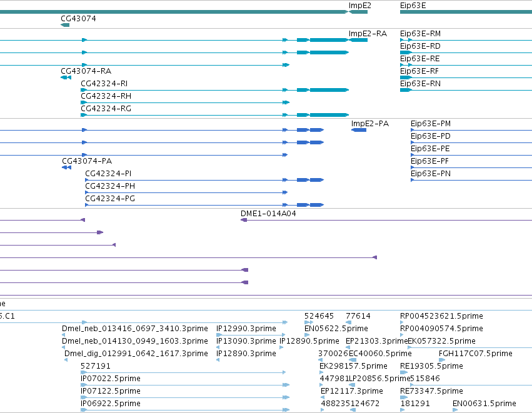Select the RE73347.5prime EST label
The height and width of the screenshot is (413, 532).
click(431, 392)
